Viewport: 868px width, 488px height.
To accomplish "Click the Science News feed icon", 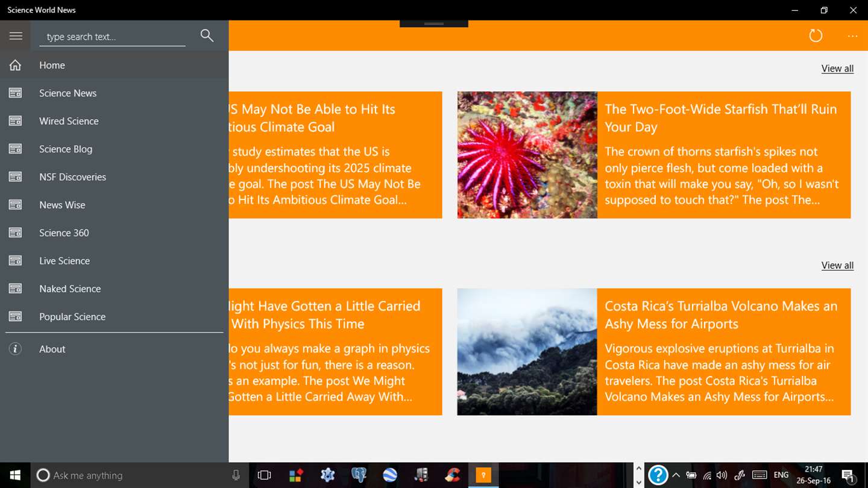I will [x=15, y=93].
